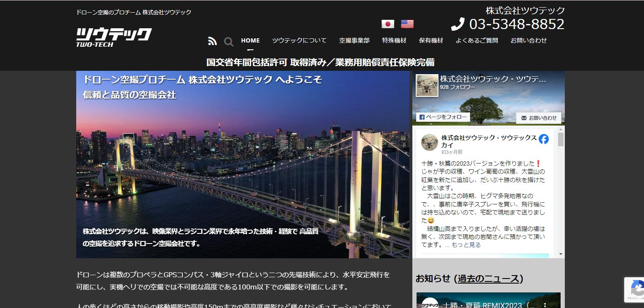Click the reCAPTCHA badge
This screenshot has width=644, height=308.
[x=634, y=290]
